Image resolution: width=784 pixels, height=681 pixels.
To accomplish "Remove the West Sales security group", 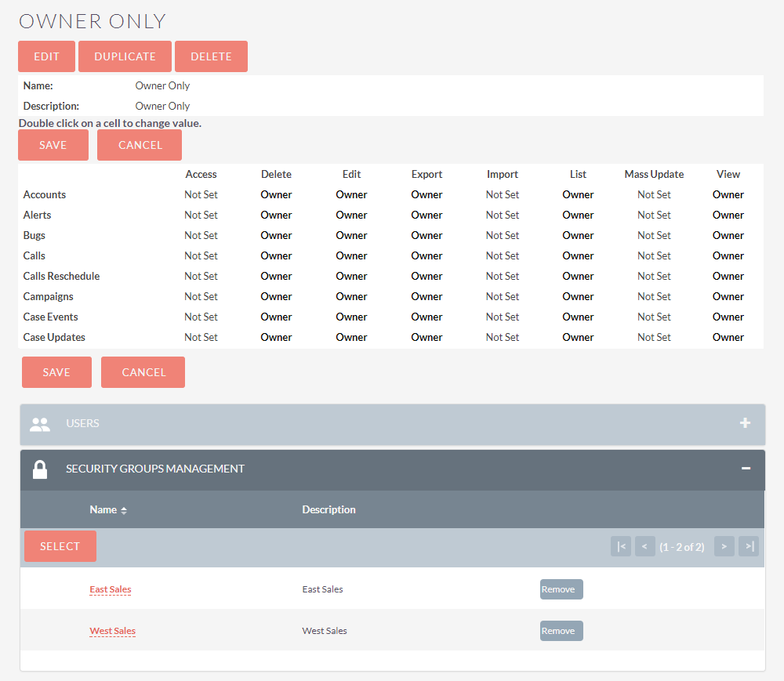I will point(561,631).
